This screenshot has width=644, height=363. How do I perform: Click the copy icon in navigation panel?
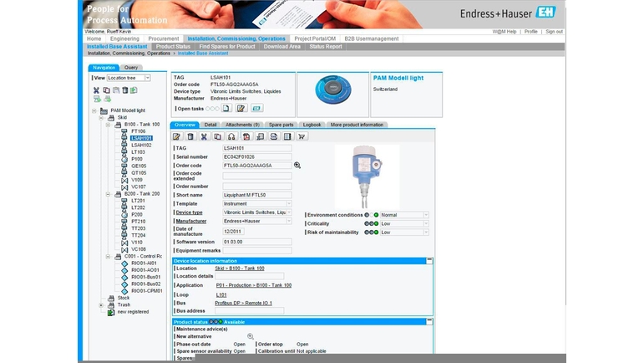pos(106,90)
